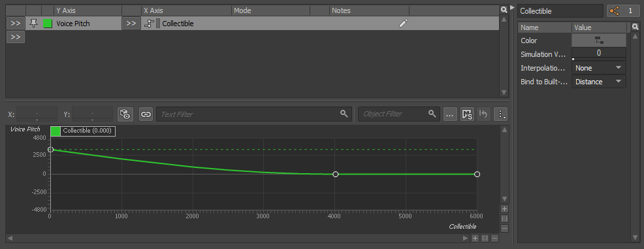Click the graph scroll up arrow
The image size is (644, 249).
(x=505, y=129)
